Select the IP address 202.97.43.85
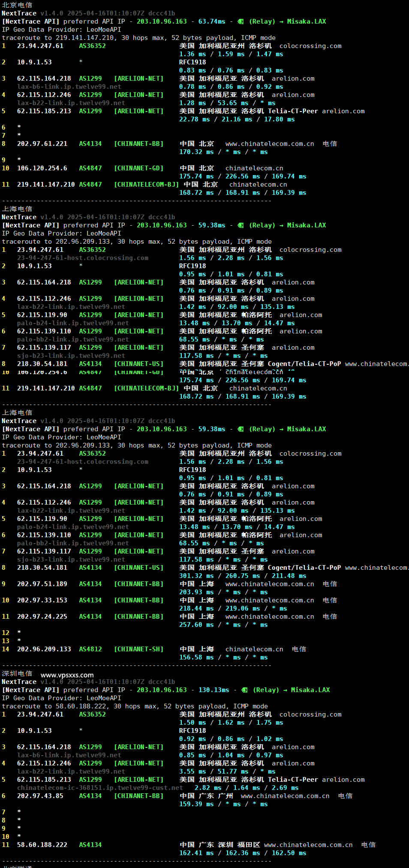The image size is (409, 868). (x=40, y=796)
